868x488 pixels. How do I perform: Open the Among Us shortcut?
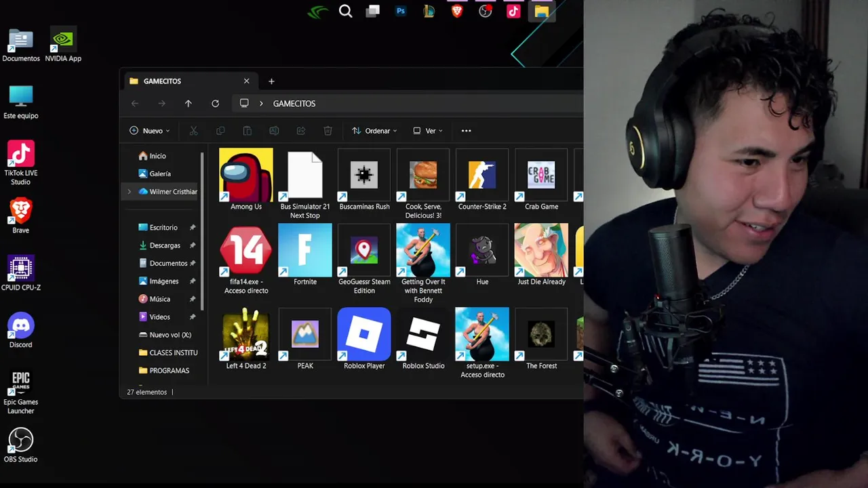coord(246,180)
